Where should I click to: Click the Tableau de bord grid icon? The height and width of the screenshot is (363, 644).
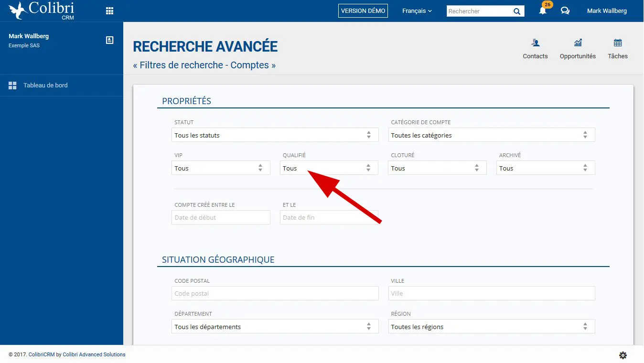[13, 85]
